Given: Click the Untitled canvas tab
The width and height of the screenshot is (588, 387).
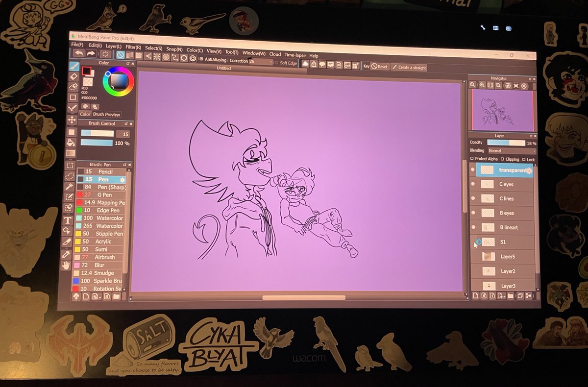Looking at the screenshot, I should [224, 69].
